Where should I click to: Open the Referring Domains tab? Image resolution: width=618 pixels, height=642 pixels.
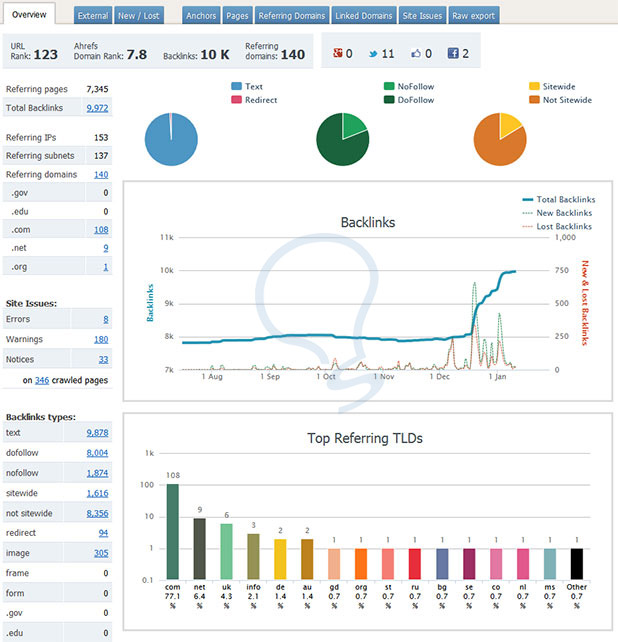[292, 16]
